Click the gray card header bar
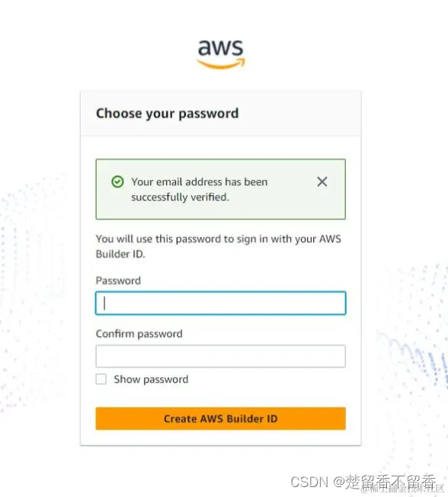This screenshot has width=448, height=497. click(221, 114)
